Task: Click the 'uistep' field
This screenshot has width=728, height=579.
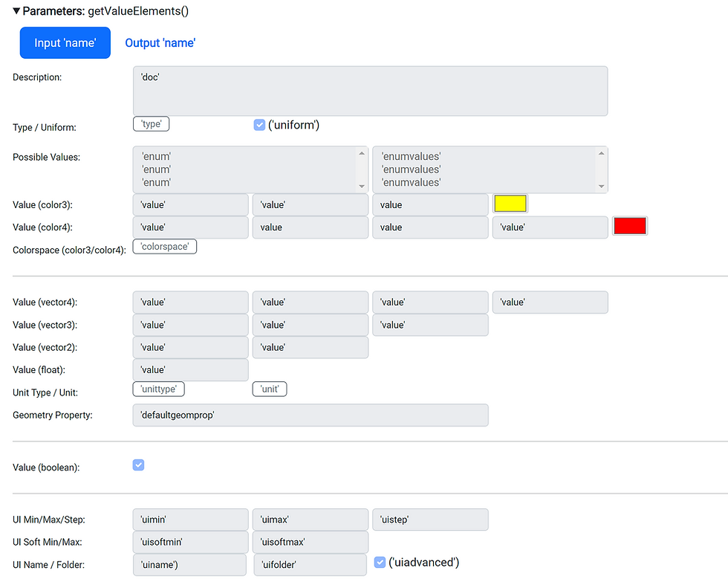Action: pyautogui.click(x=430, y=520)
